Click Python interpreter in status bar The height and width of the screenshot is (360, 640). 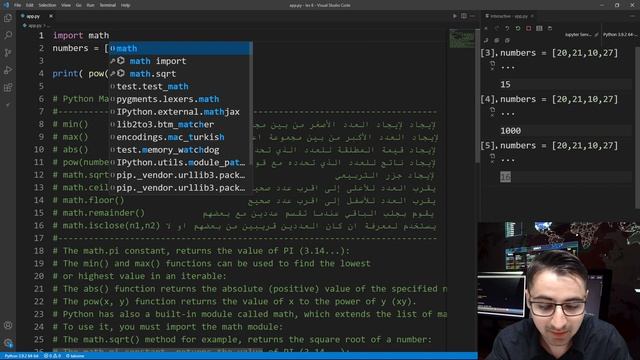tap(22, 356)
